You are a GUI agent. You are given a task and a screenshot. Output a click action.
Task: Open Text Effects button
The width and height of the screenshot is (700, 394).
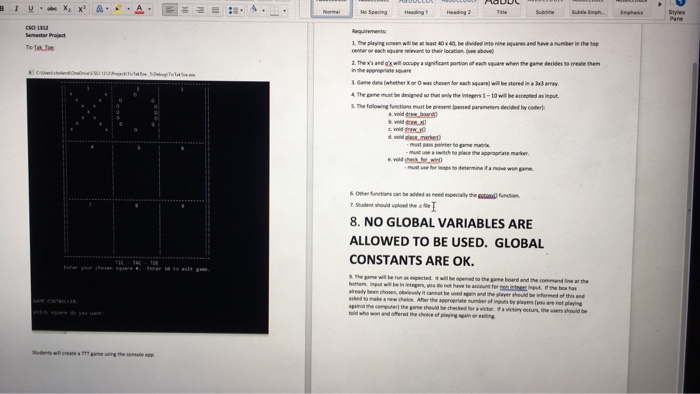tap(100, 9)
